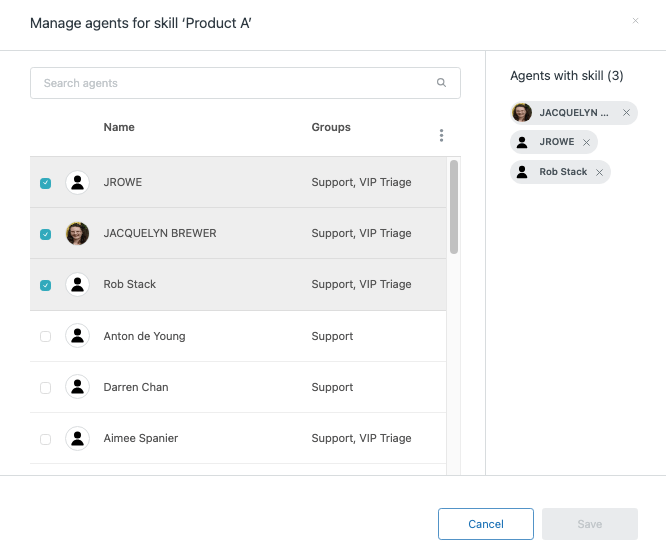Click the search magnifier icon
This screenshot has width=666, height=556.
(x=441, y=83)
